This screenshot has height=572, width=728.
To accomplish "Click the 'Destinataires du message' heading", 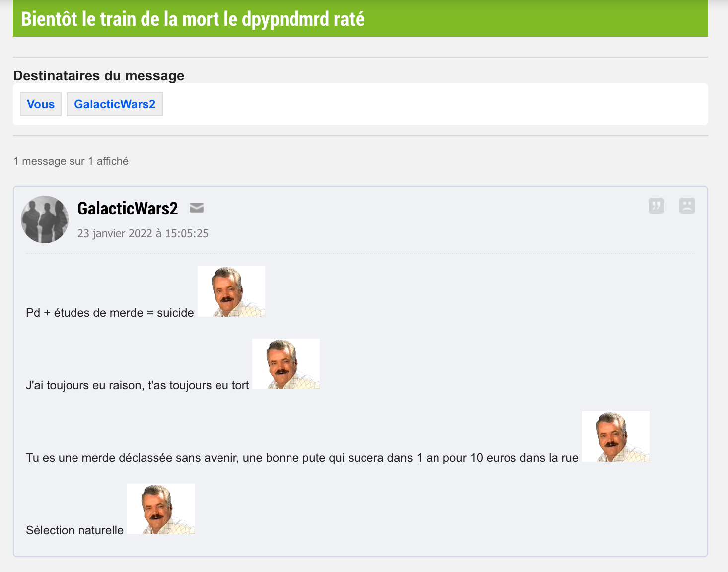I will [x=99, y=75].
